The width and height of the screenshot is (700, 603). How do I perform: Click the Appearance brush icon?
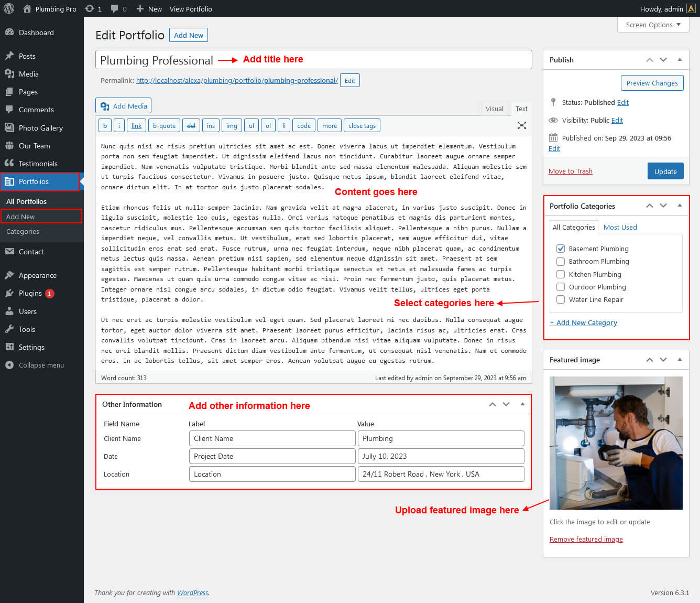pyautogui.click(x=9, y=275)
